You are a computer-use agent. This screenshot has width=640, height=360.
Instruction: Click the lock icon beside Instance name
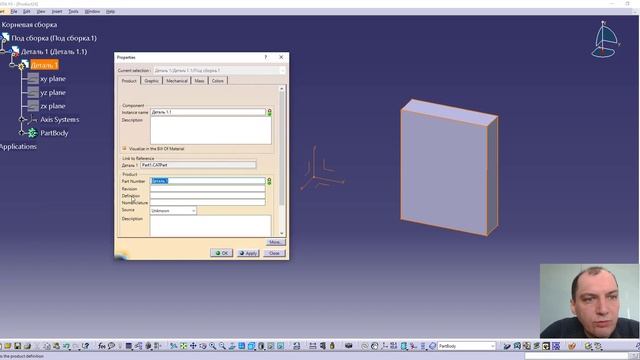pyautogui.click(x=269, y=112)
